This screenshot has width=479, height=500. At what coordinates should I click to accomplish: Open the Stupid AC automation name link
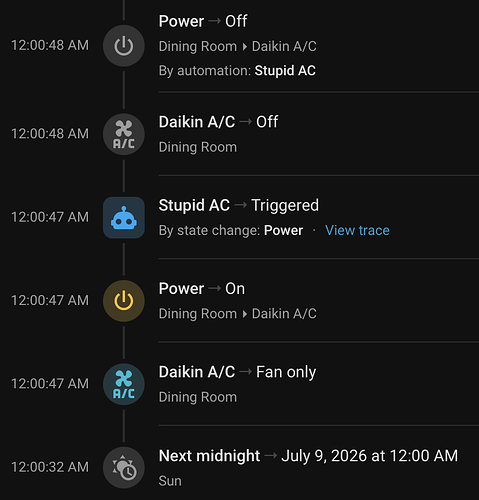tap(285, 71)
